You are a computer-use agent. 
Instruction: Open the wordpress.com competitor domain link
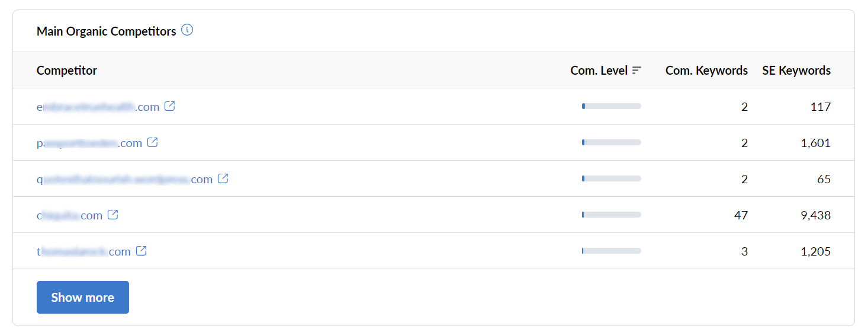(124, 179)
